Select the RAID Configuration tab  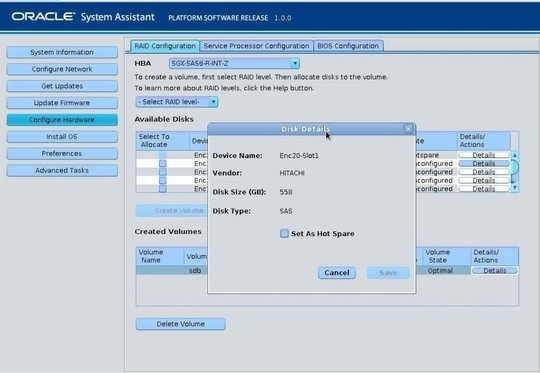click(165, 46)
